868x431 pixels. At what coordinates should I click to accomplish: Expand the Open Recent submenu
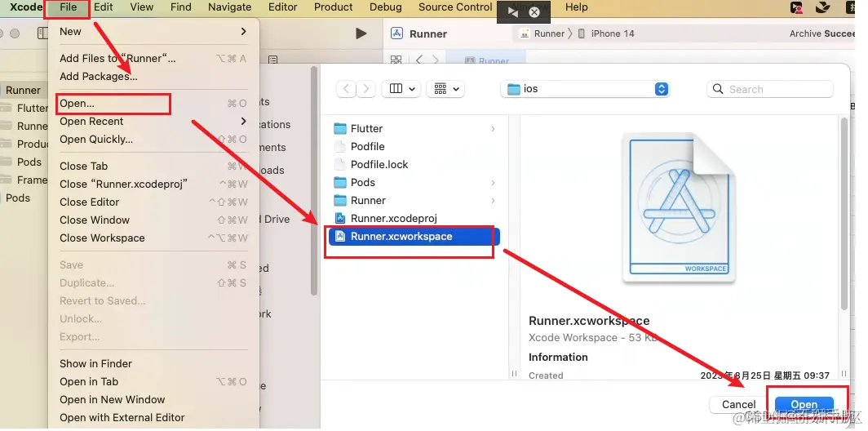tap(153, 122)
